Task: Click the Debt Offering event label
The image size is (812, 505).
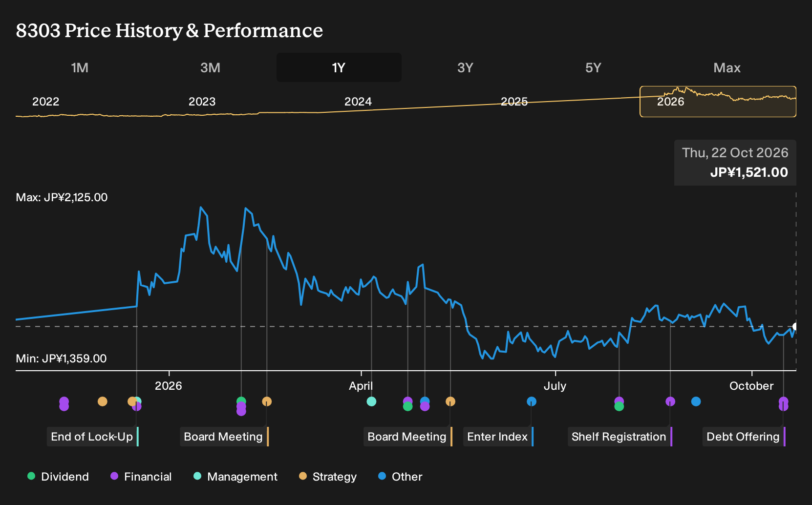Action: (x=744, y=437)
